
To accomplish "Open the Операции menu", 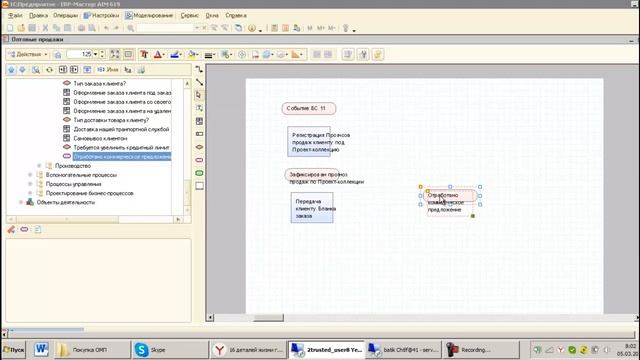I will (65, 16).
